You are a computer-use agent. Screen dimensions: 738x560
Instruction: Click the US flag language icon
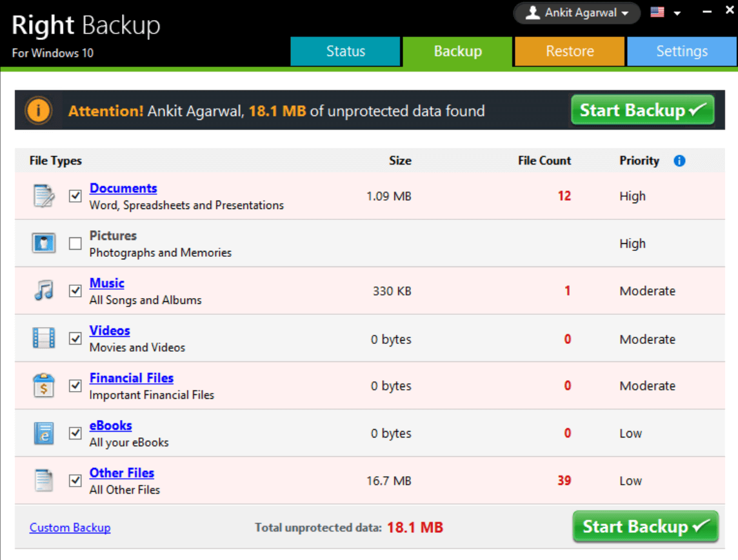pos(656,12)
